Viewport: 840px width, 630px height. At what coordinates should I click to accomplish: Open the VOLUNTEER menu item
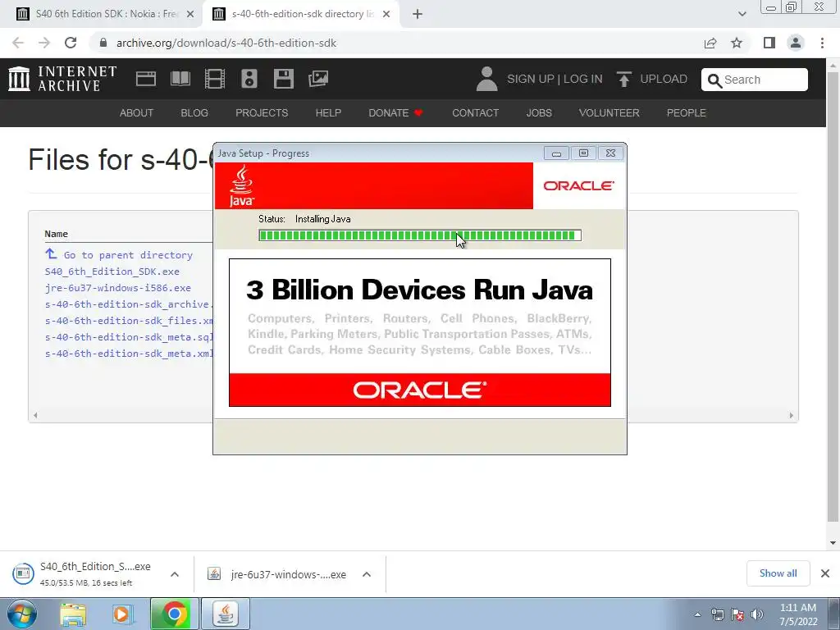point(609,113)
